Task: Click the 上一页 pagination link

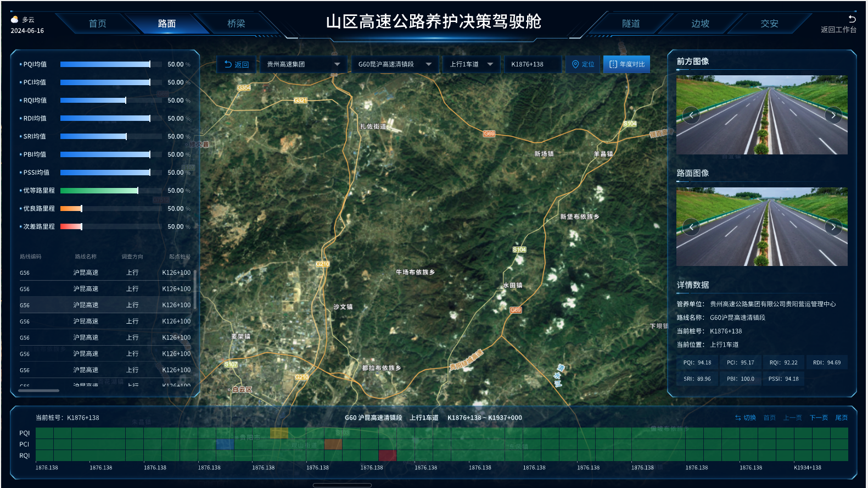Action: point(792,418)
